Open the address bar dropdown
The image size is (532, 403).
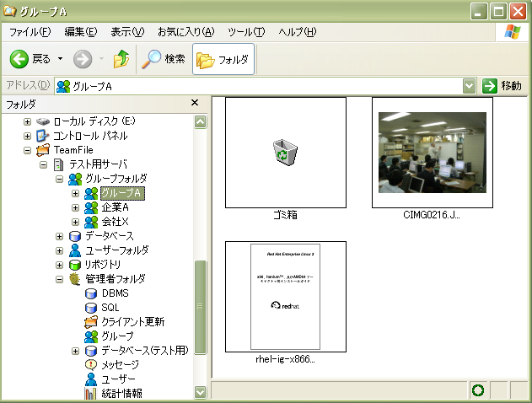point(470,86)
